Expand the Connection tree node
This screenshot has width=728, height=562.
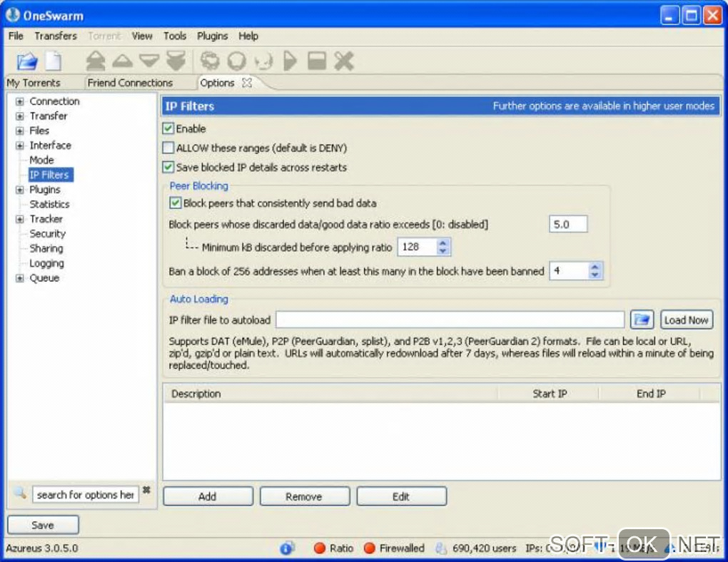pyautogui.click(x=19, y=102)
